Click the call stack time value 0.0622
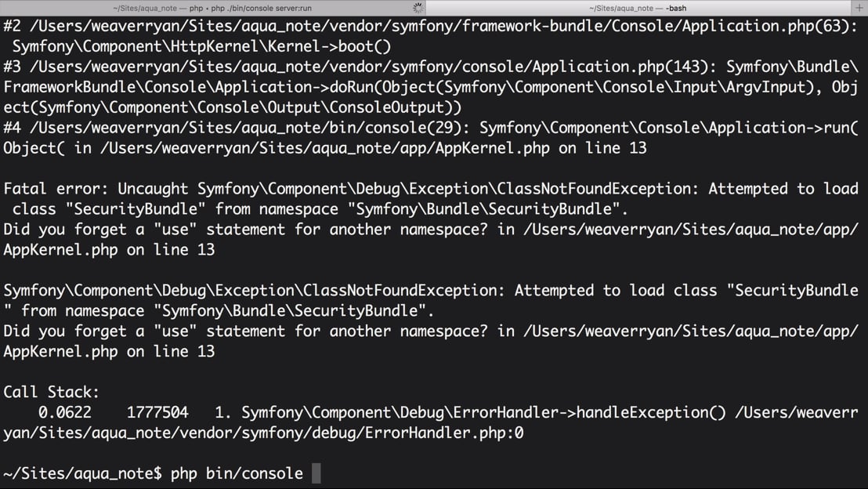 click(x=65, y=412)
